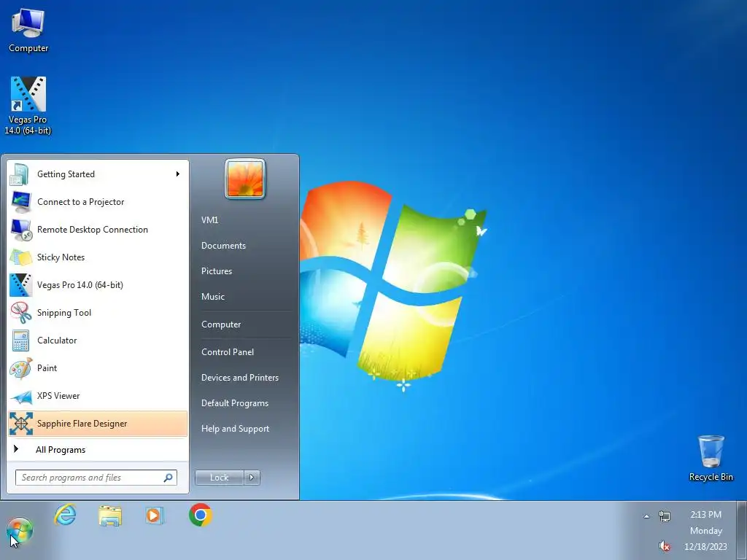
Task: Launch Google Chrome from the taskbar
Action: (x=201, y=515)
